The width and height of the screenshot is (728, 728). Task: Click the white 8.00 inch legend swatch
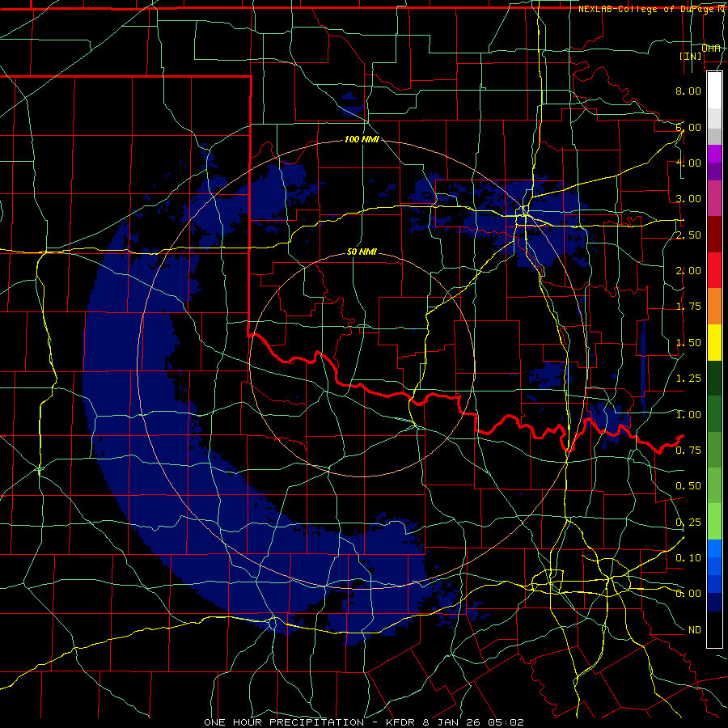(x=714, y=90)
